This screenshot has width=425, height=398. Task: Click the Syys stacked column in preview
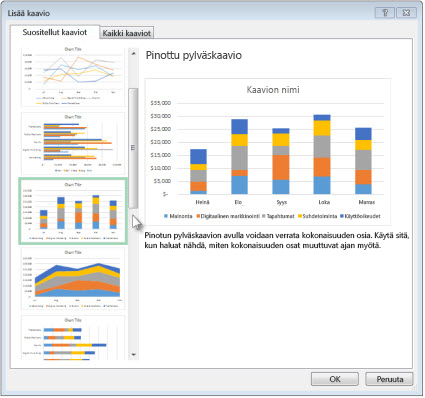point(281,161)
